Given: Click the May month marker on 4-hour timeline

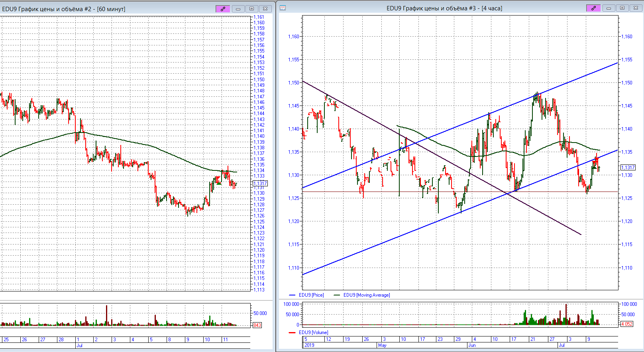Looking at the screenshot, I should [x=382, y=345].
